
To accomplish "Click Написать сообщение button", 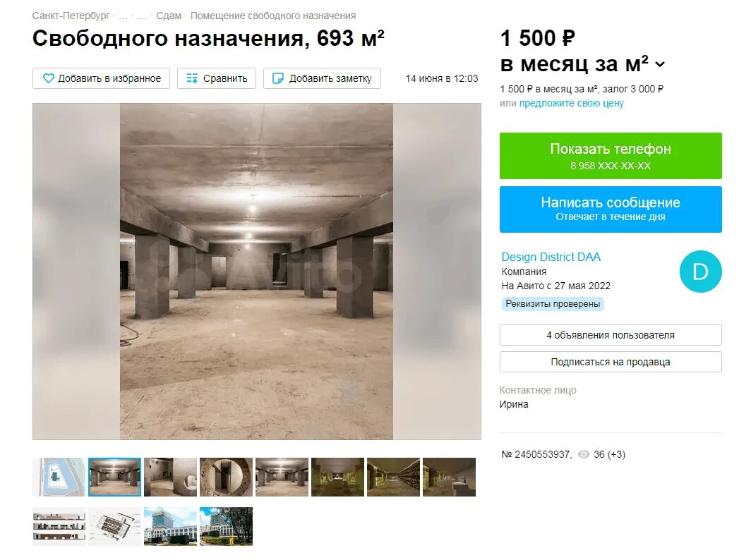I will [611, 209].
